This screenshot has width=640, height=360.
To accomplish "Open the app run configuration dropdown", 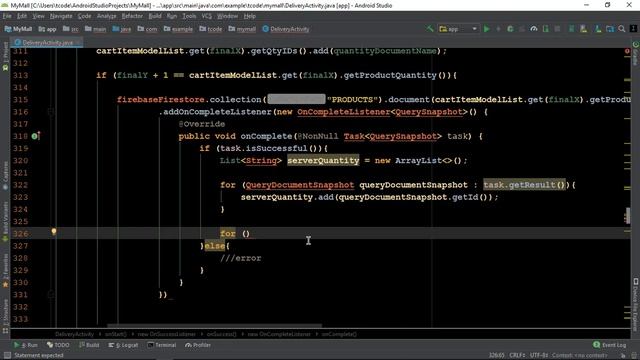I will 458,29.
